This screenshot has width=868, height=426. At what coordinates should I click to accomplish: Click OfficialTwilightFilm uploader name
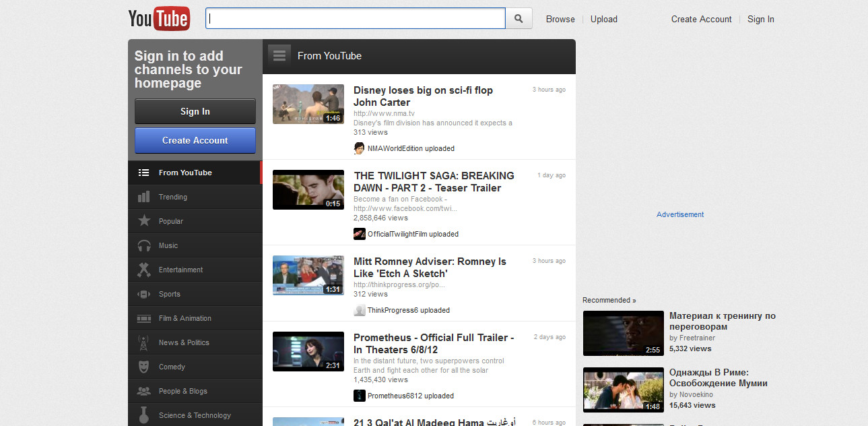[x=397, y=234]
